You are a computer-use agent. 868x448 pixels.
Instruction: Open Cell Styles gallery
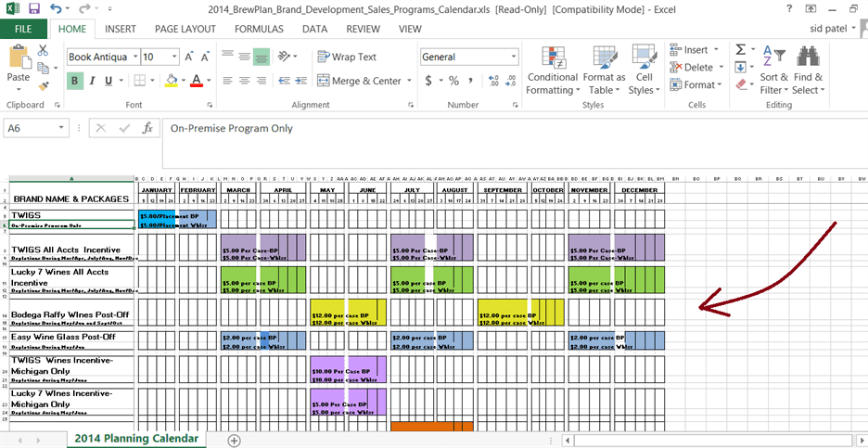pyautogui.click(x=645, y=70)
